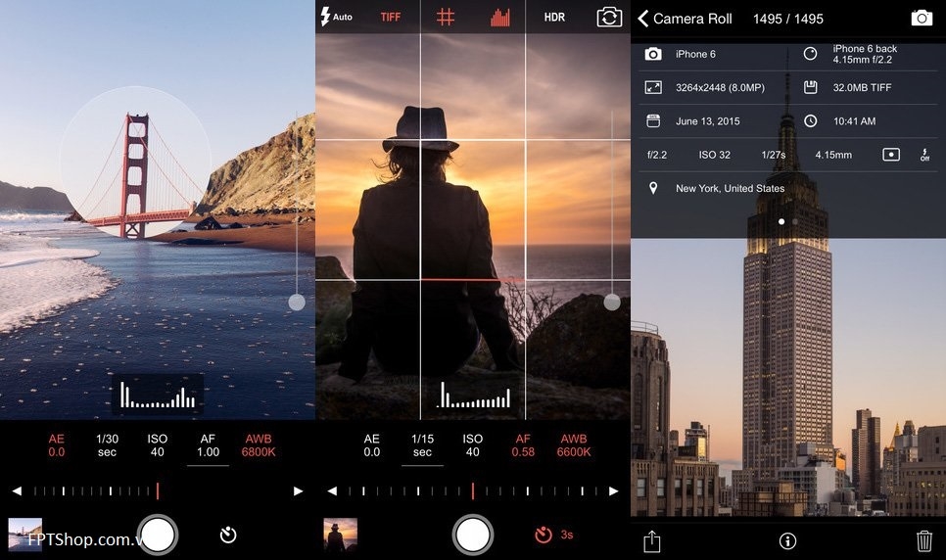Select AE 0.0 in bridge screen
The image size is (946, 560).
pyautogui.click(x=57, y=445)
